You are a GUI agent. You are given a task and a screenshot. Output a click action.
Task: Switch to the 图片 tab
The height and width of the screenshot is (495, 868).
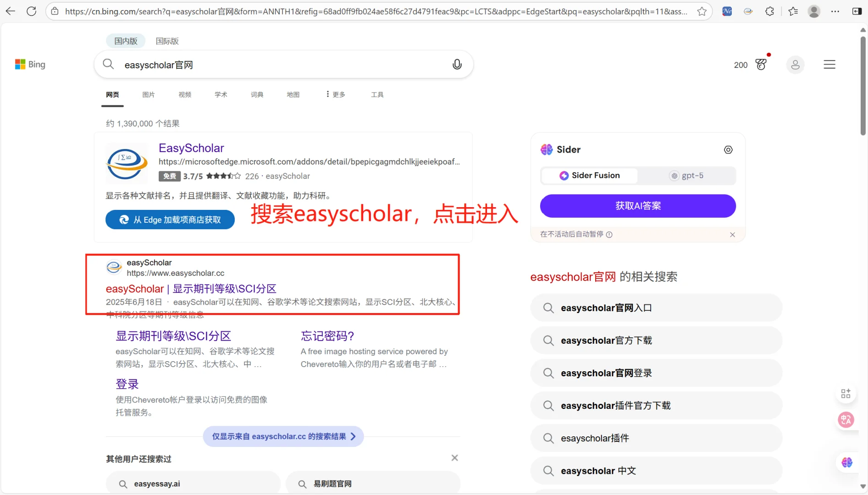149,94
